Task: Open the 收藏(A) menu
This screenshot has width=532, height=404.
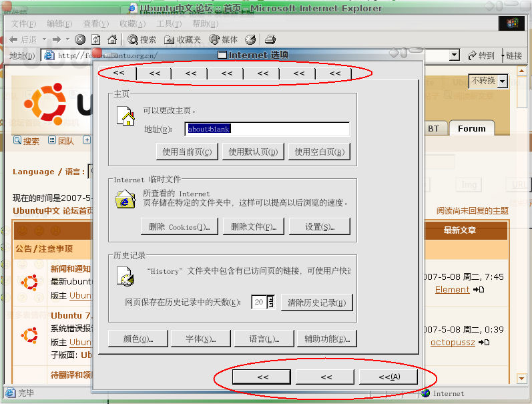Action: click(x=133, y=24)
